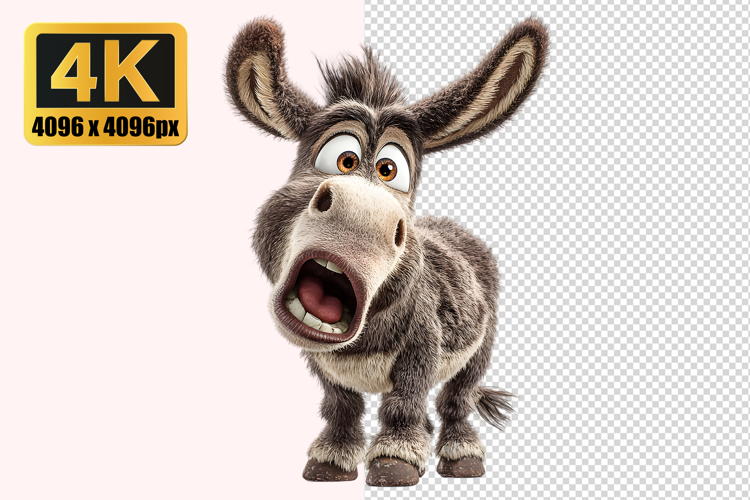This screenshot has width=750, height=500.
Task: Click the donkey's right nostril
Action: pyautogui.click(x=399, y=233)
